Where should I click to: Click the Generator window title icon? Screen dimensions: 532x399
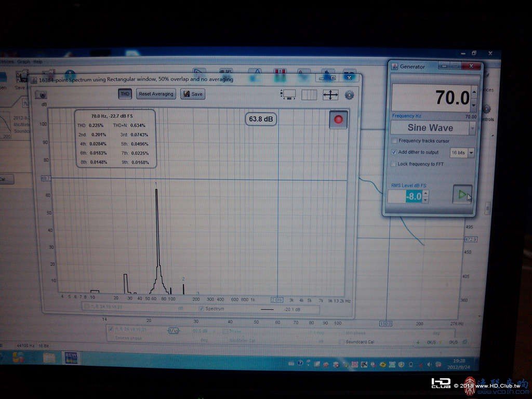point(395,66)
